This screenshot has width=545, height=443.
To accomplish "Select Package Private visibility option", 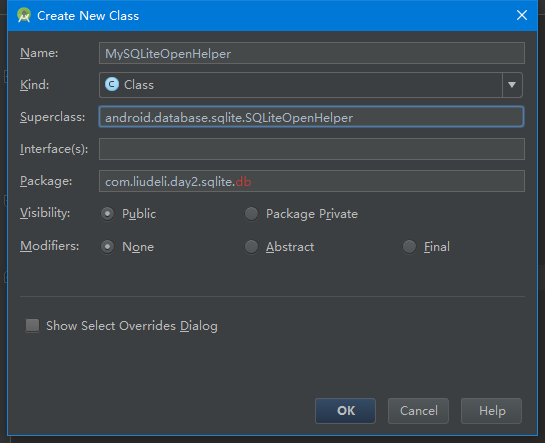I will 251,214.
